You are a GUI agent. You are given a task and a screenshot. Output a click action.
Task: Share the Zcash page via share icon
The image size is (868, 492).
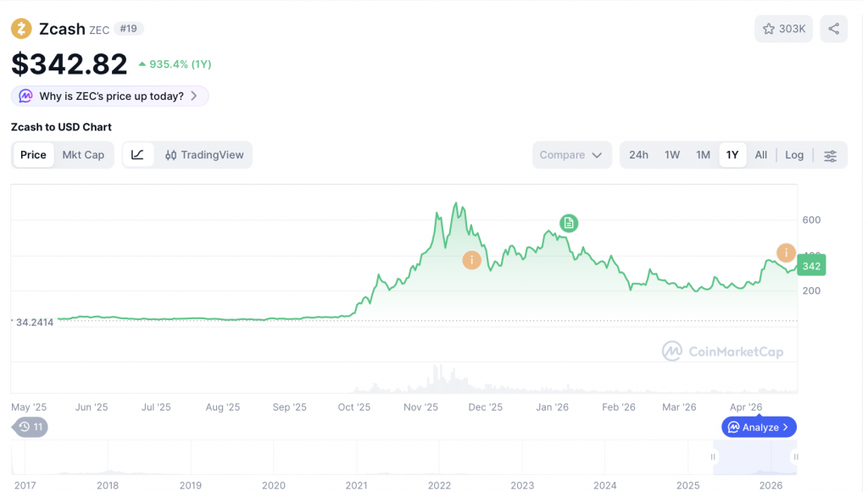[x=833, y=28]
